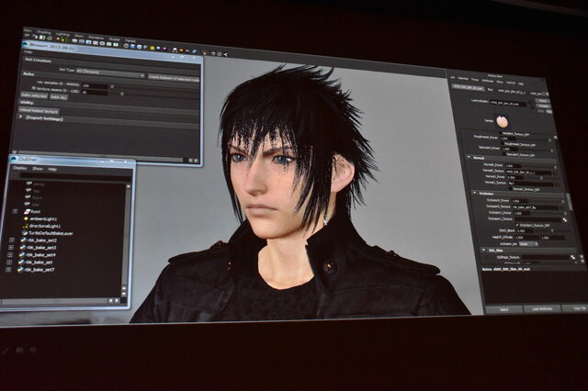
Task: Click the Maya logo on the bake tool window
Action: [x=26, y=45]
